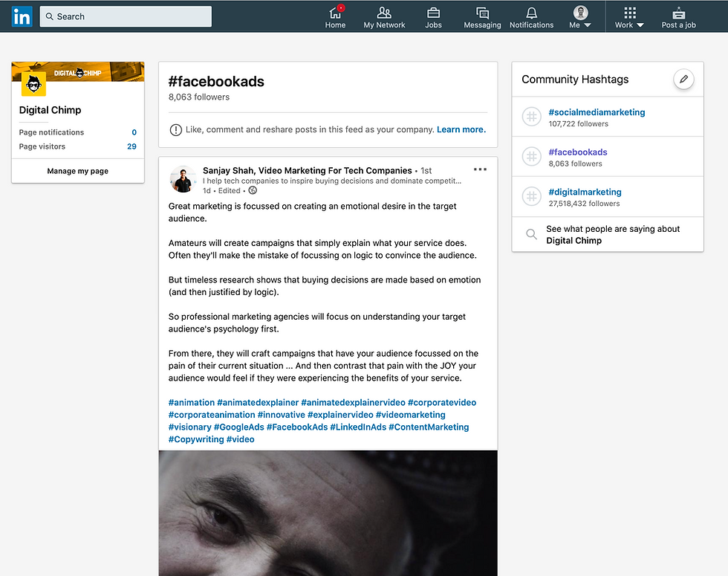This screenshot has width=728, height=576.
Task: Click the search magnifier icon
Action: click(x=49, y=16)
